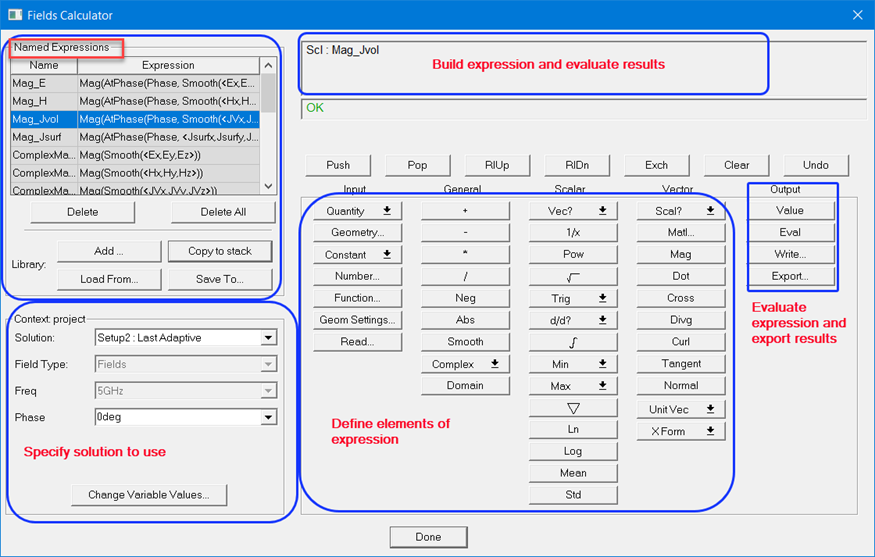Screen dimensions: 875x557
Task: Click the del (nabla) operator button
Action: point(573,408)
